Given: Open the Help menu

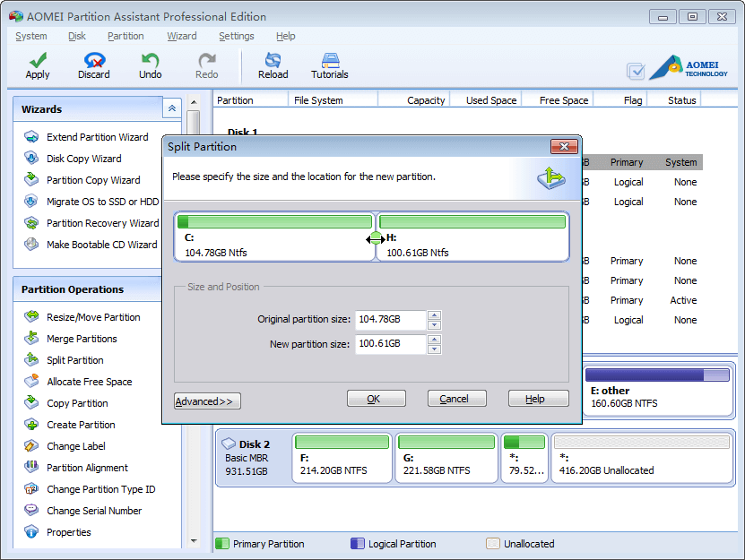Looking at the screenshot, I should (x=286, y=36).
